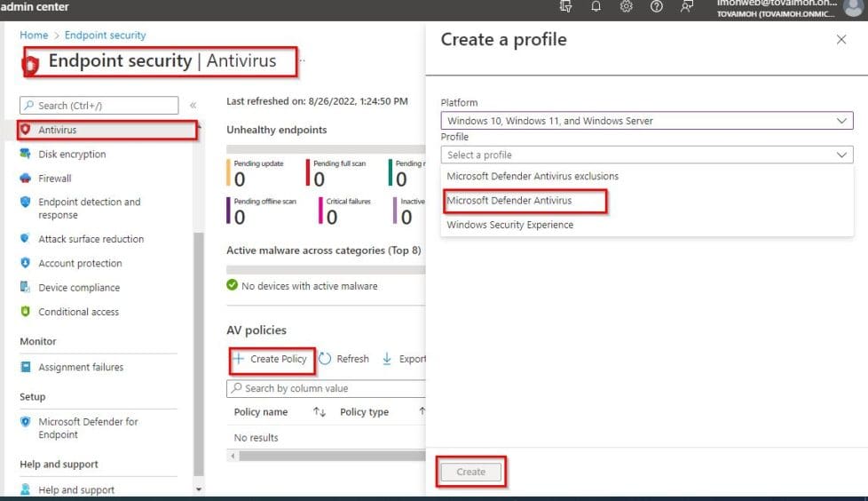The image size is (868, 501).
Task: Click the user account avatar
Action: (x=853, y=7)
